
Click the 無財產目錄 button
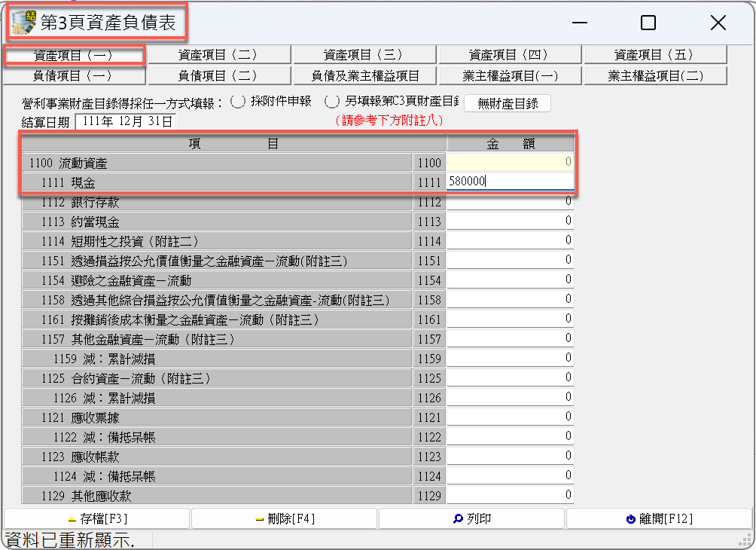(508, 103)
